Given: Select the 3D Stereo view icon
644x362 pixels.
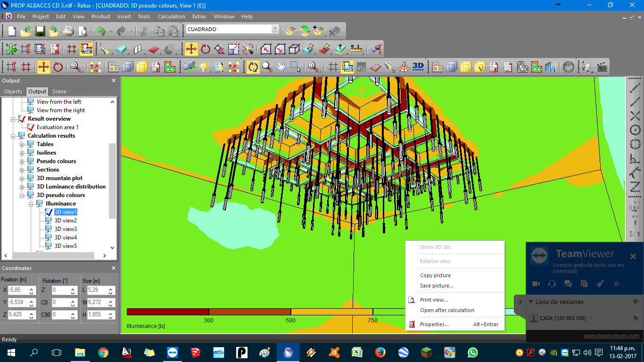Looking at the screenshot, I should click(x=418, y=67).
